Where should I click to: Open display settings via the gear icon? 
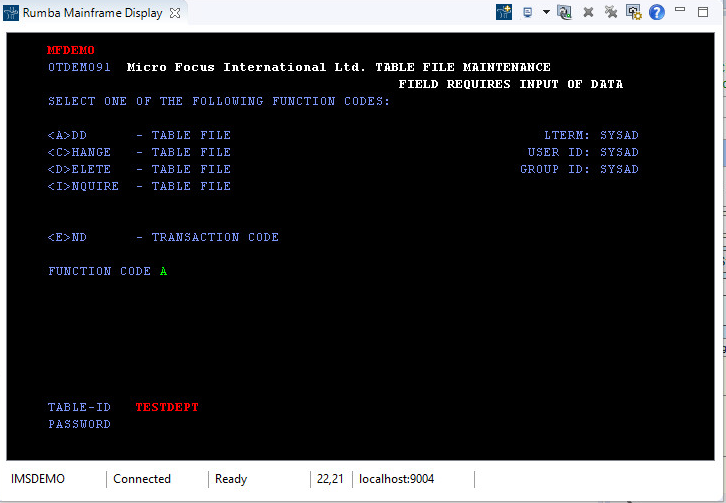coord(634,12)
